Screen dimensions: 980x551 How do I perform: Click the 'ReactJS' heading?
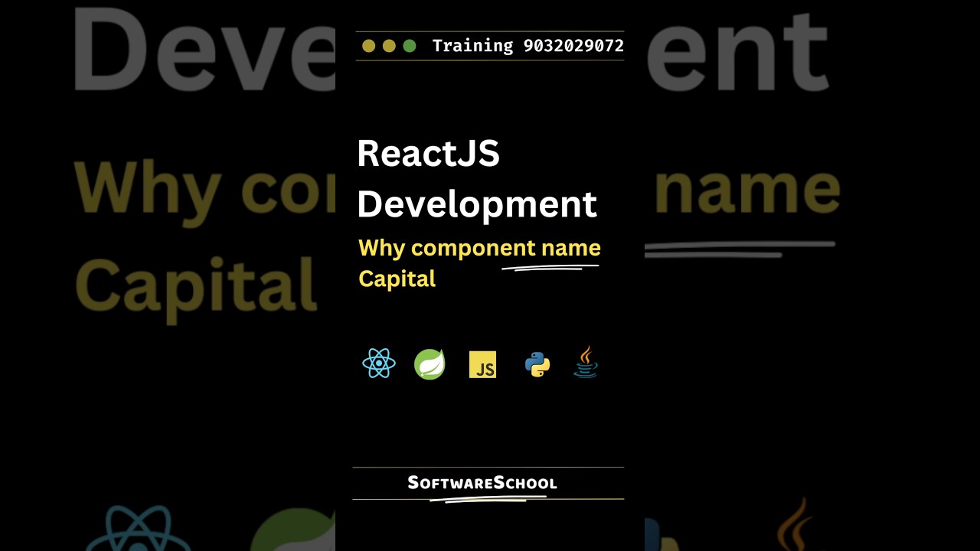pos(429,154)
